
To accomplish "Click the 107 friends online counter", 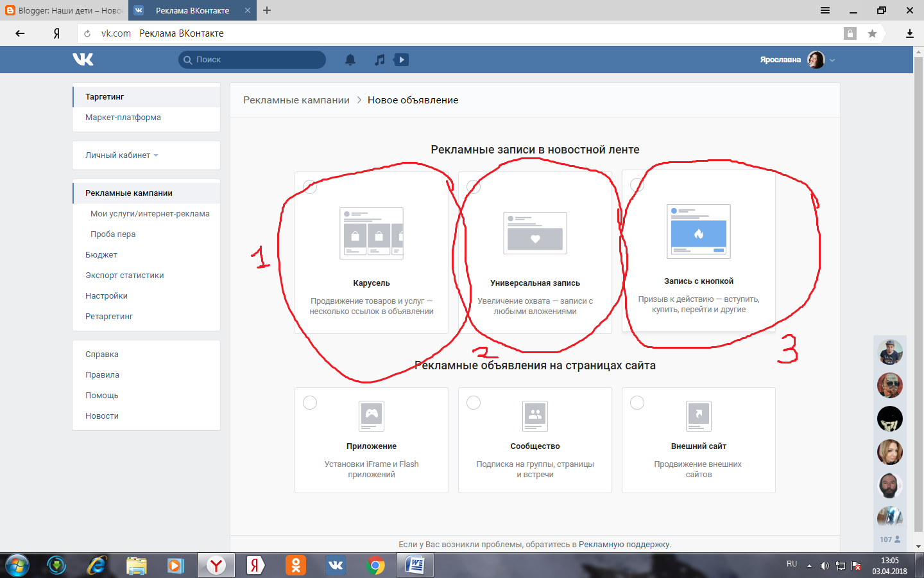I will [890, 539].
